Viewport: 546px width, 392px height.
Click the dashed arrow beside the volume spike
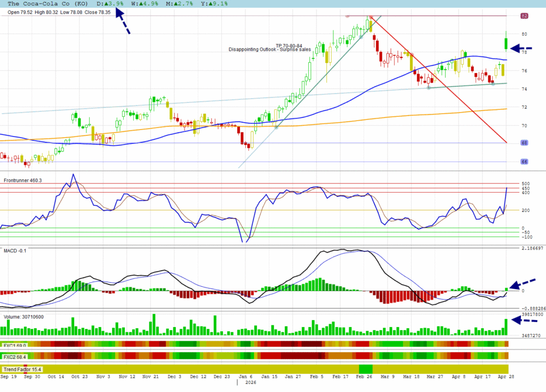click(x=523, y=319)
